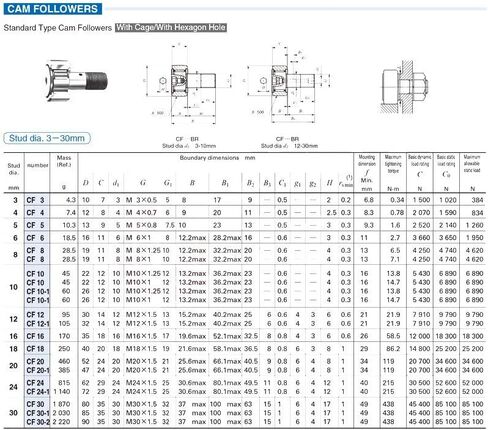Click the 460 mass value for CF 20
This screenshot has height=430, width=488.
tap(64, 361)
